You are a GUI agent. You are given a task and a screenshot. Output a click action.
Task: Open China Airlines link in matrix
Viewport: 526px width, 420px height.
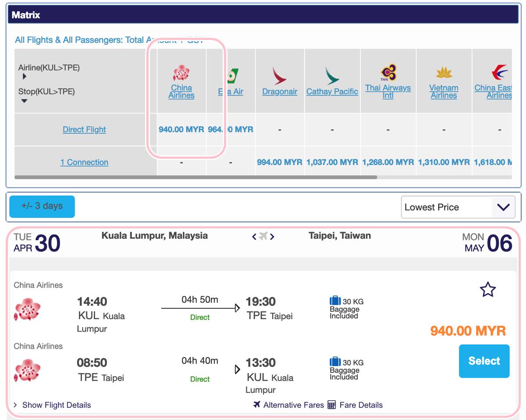click(x=181, y=92)
